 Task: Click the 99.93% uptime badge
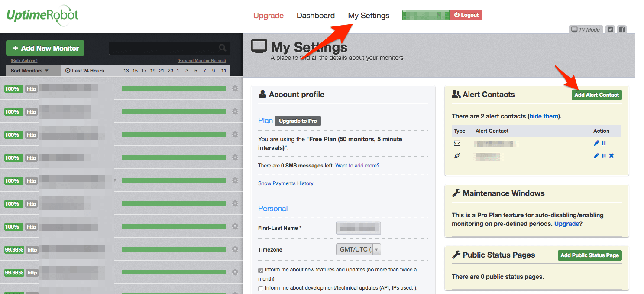click(x=14, y=250)
